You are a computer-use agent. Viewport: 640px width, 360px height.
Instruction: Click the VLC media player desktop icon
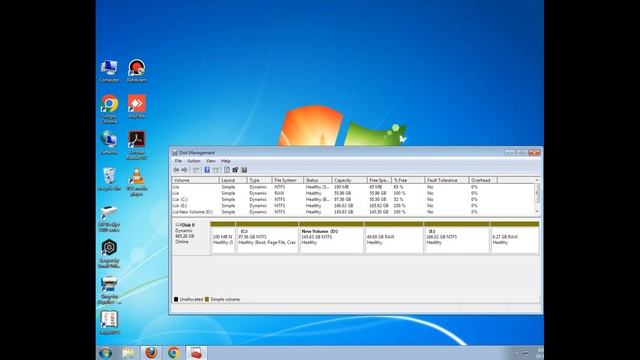coord(136,182)
